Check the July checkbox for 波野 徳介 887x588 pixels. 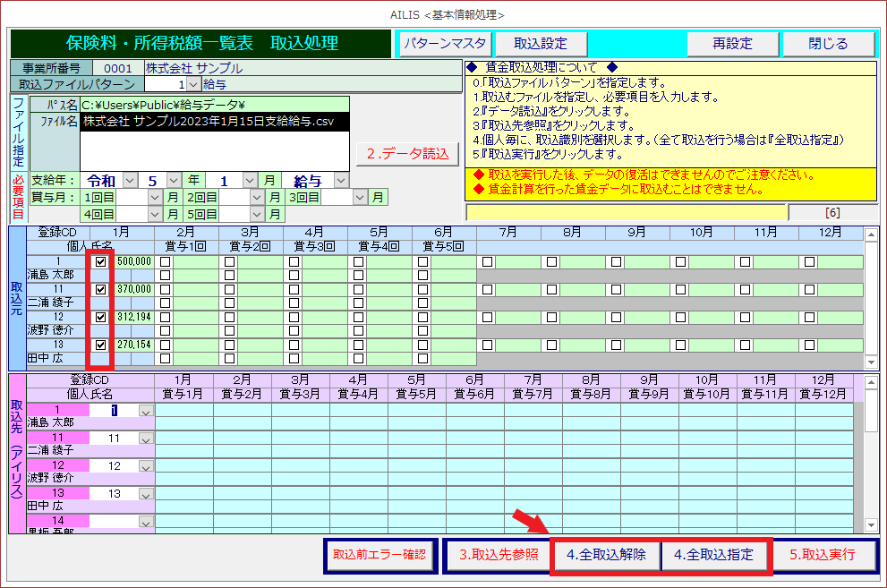coord(487,317)
